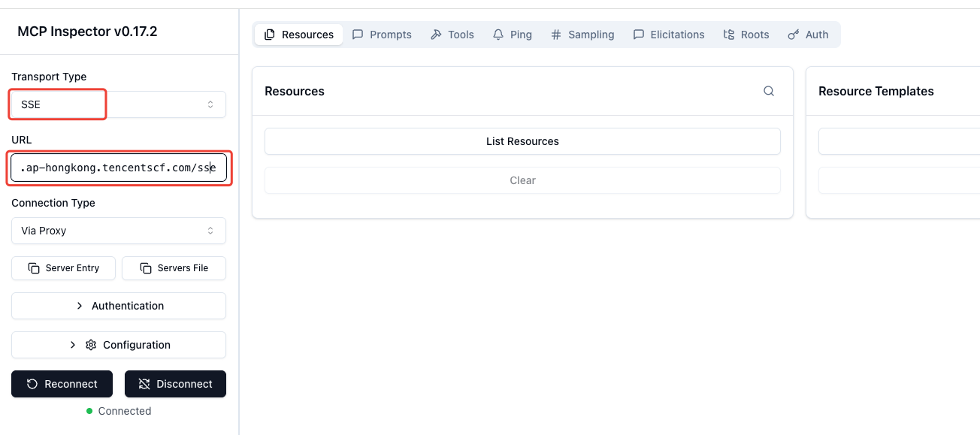
Task: Expand the Authentication section
Action: [x=118, y=306]
